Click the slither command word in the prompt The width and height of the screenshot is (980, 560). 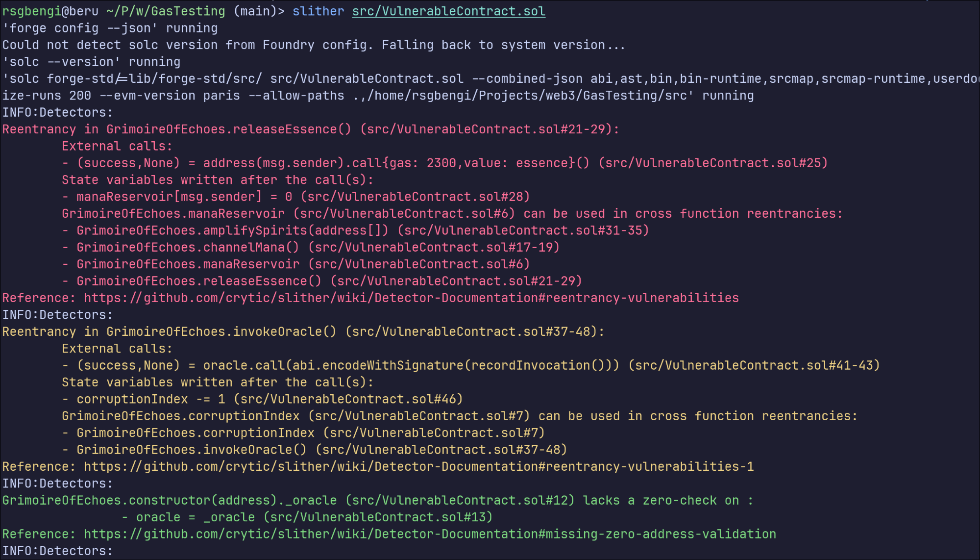coord(318,11)
